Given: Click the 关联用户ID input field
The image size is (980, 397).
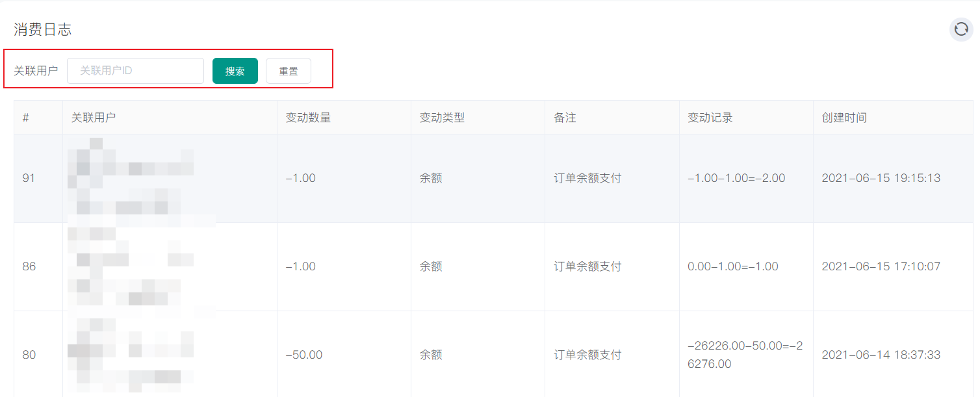Looking at the screenshot, I should 136,71.
